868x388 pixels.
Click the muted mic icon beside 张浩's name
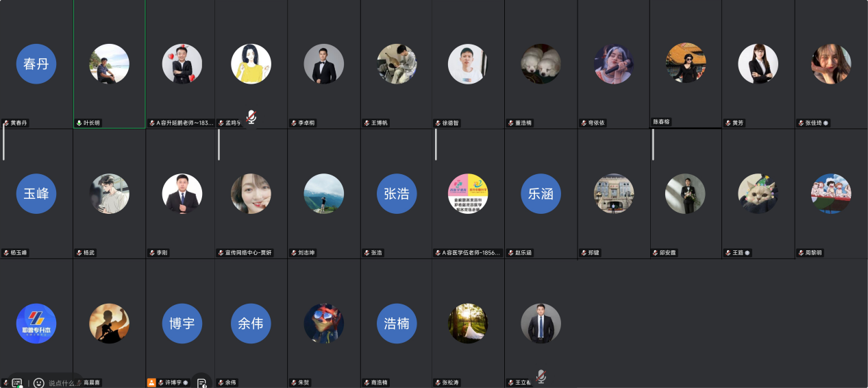[367, 252]
